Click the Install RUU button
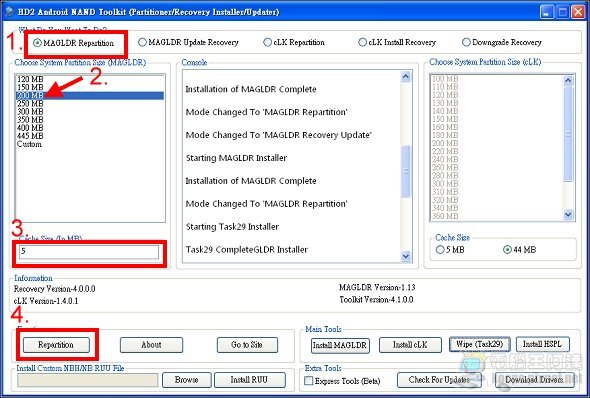The height and width of the screenshot is (398, 590). point(249,380)
